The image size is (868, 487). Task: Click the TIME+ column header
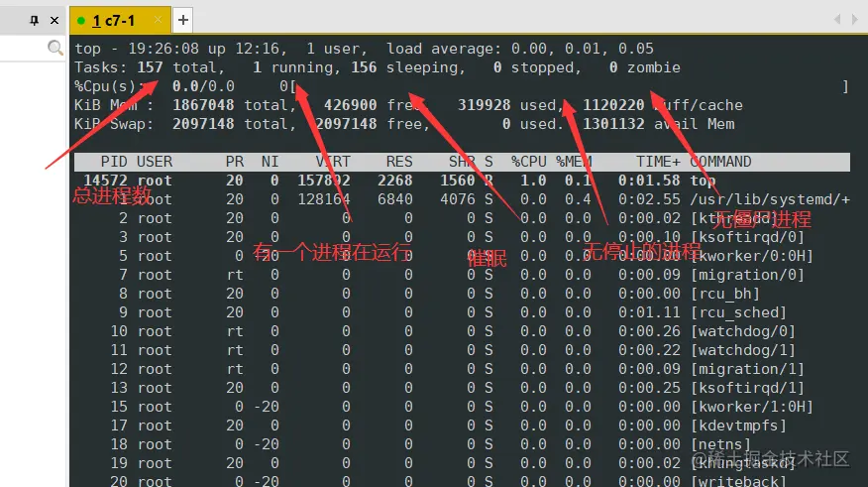point(658,162)
